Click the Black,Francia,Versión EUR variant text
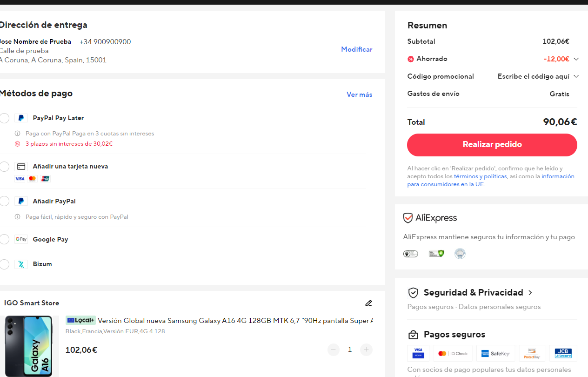Image resolution: width=588 pixels, height=377 pixels. (115, 331)
